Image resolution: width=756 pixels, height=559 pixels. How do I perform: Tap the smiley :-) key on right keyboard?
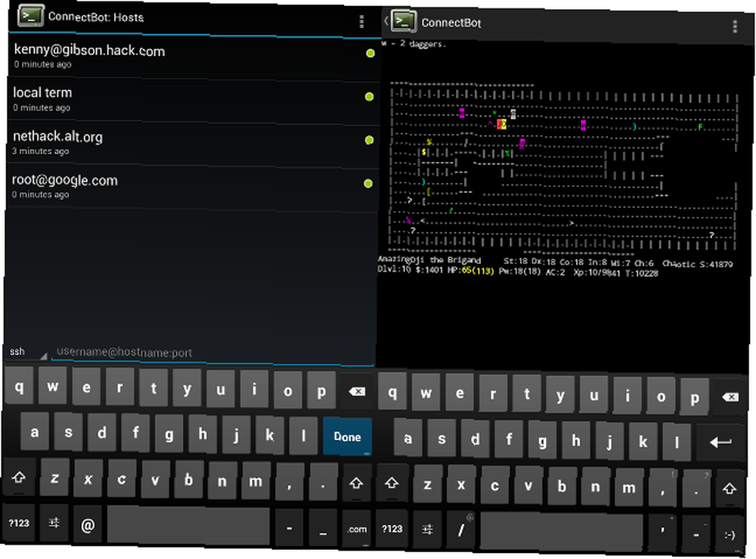730,535
